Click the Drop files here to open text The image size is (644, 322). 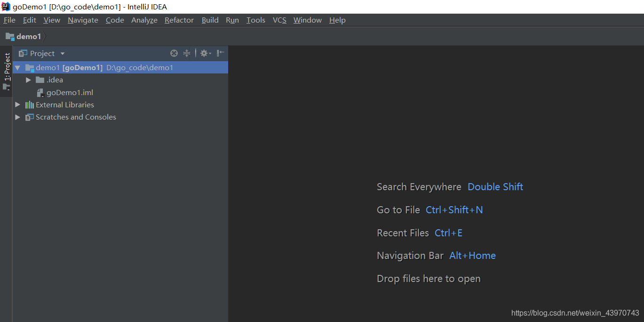pyautogui.click(x=429, y=279)
